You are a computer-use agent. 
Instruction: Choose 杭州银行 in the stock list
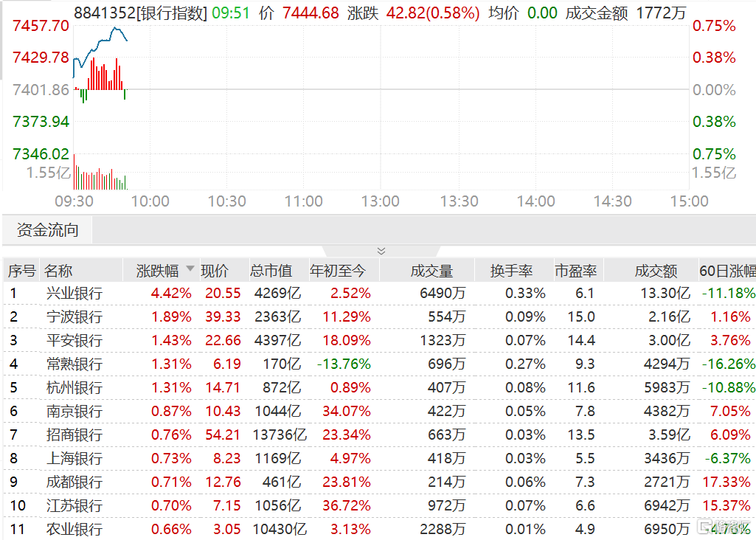click(x=74, y=387)
